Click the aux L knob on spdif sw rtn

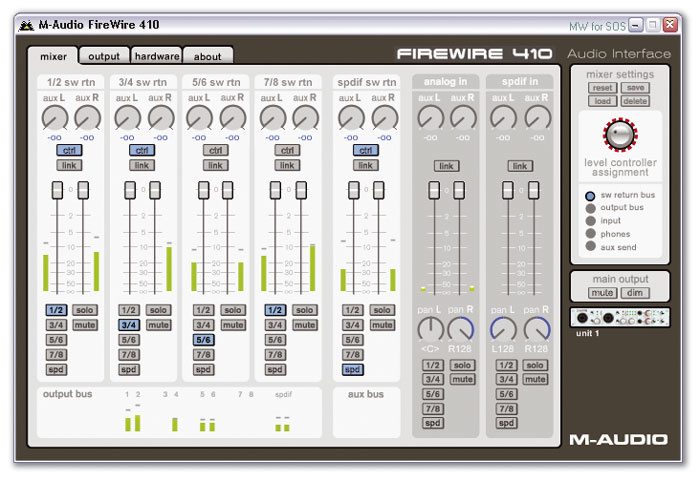pyautogui.click(x=350, y=119)
